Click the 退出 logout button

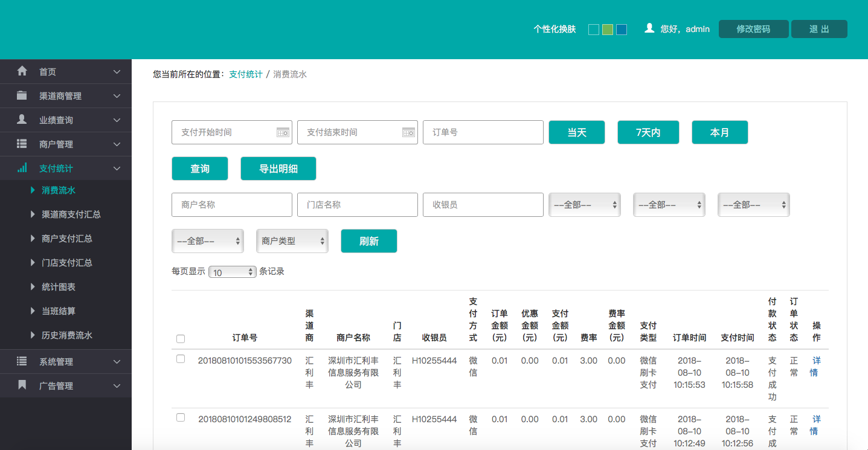point(819,29)
